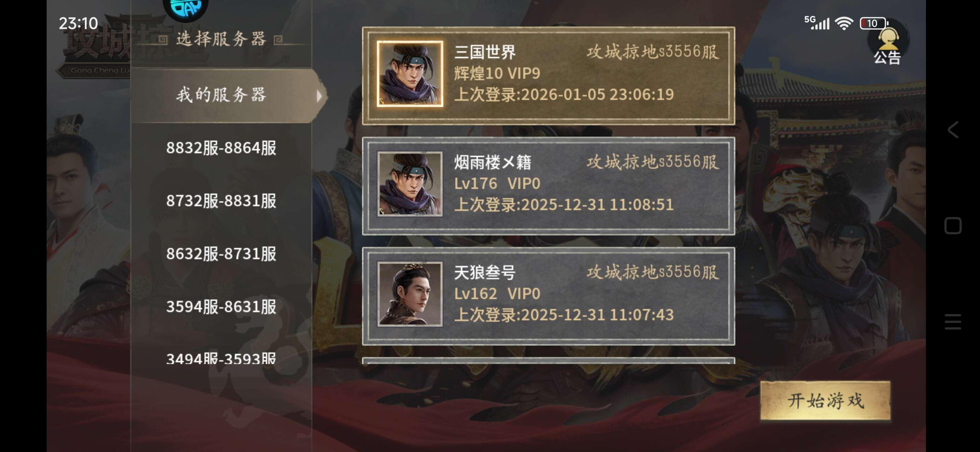The height and width of the screenshot is (452, 980).
Task: Choose the 烟雨楼メ籍 Lv176 server entry
Action: click(548, 186)
